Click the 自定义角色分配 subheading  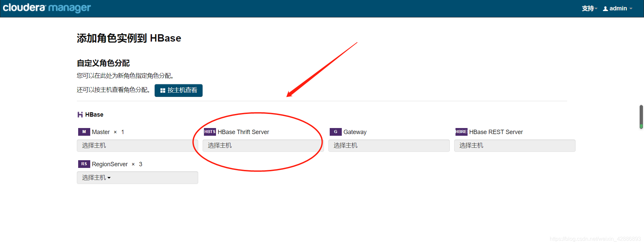coord(103,63)
